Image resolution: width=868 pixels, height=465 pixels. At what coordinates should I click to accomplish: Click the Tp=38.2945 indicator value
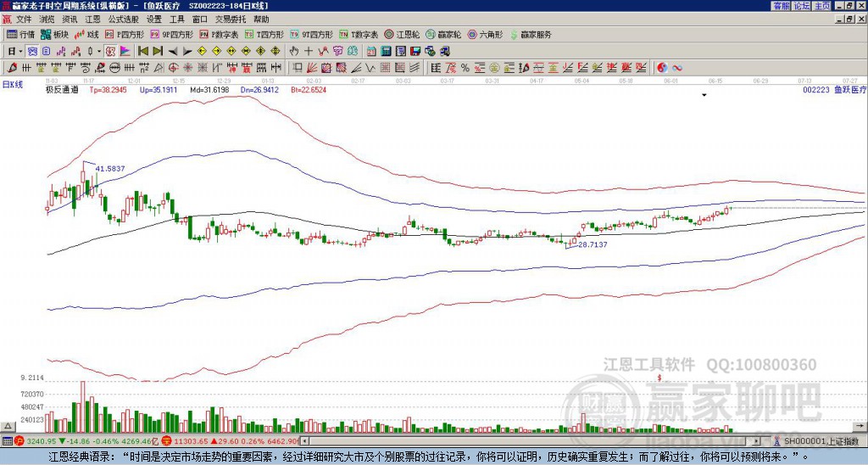[108, 89]
